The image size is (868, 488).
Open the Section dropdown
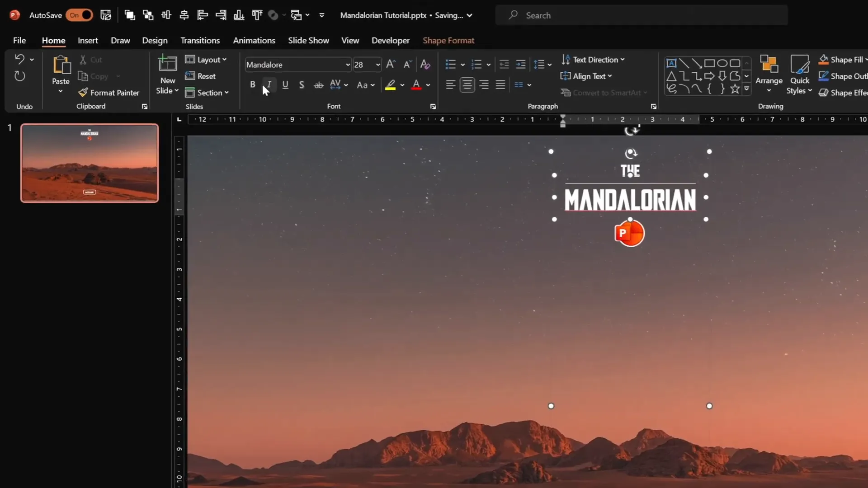[207, 93]
